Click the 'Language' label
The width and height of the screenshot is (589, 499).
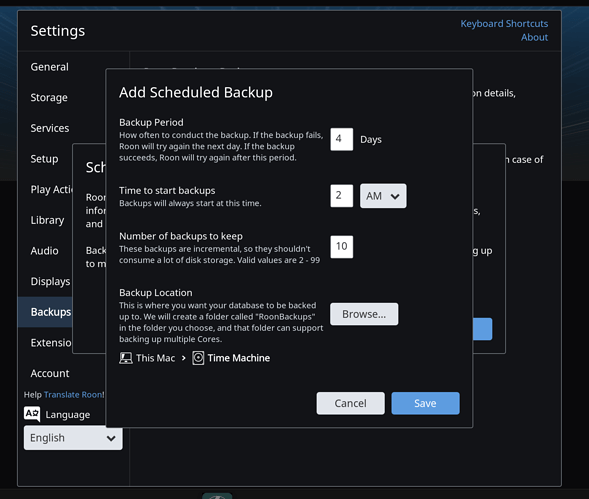click(x=68, y=415)
